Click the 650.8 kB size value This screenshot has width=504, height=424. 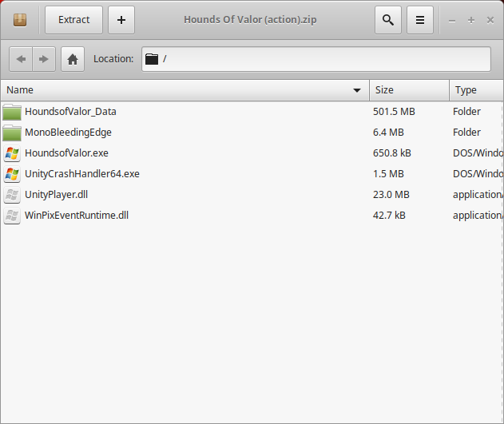(392, 153)
